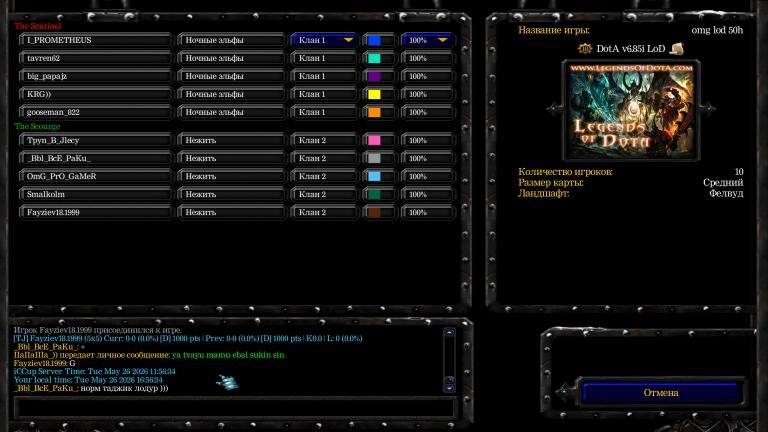The height and width of the screenshot is (432, 768).
Task: Select player slot tavren62
Action: tap(96, 58)
